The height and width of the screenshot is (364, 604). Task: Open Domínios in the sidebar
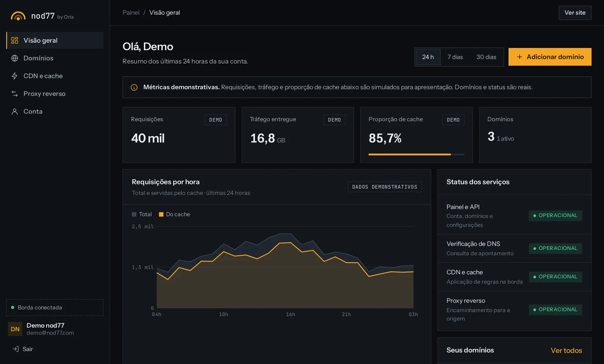click(55, 58)
